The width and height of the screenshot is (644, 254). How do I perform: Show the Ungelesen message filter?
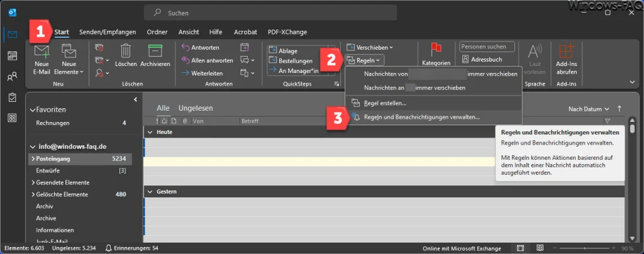(196, 108)
